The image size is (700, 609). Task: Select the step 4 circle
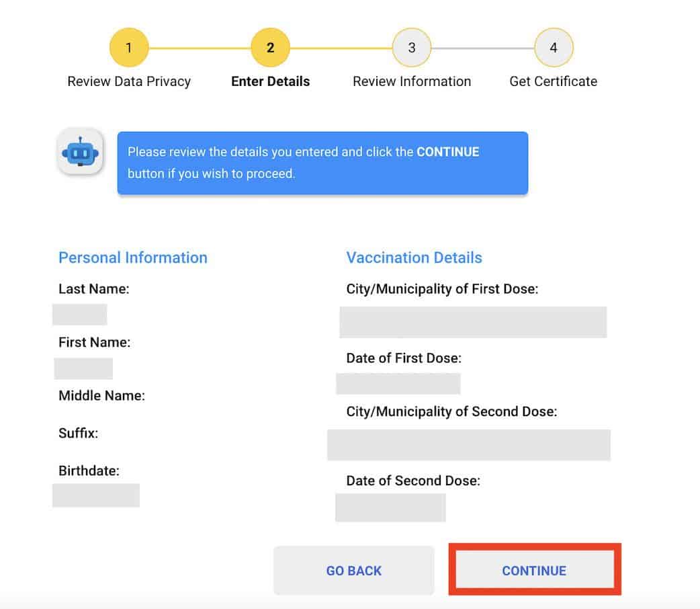point(554,48)
